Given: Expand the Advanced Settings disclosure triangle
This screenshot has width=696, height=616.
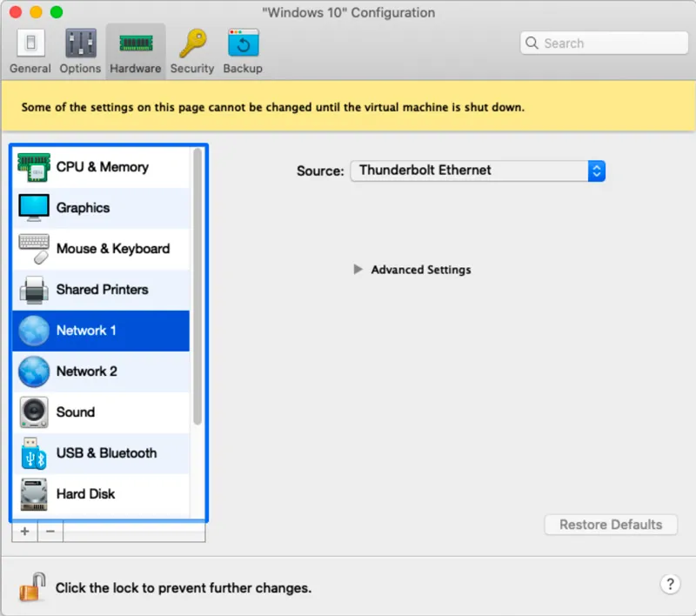Looking at the screenshot, I should (358, 270).
